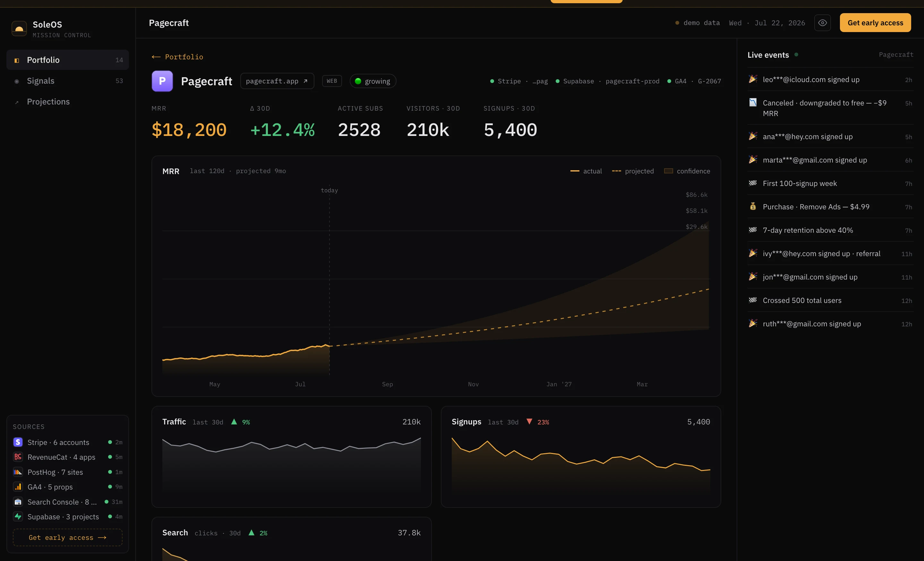Click the Supabase source icon
This screenshot has height=561, width=924.
18,517
